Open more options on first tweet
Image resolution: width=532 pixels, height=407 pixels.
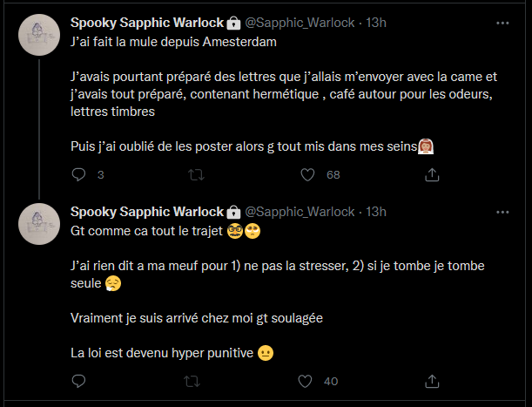coord(502,22)
